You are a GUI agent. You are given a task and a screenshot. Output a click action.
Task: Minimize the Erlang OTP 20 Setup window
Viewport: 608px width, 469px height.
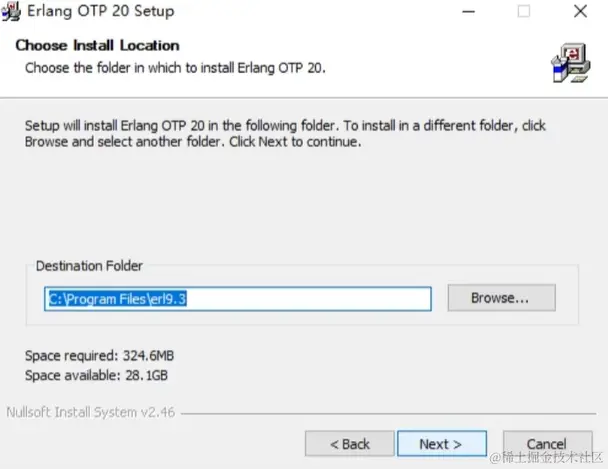[x=465, y=12]
